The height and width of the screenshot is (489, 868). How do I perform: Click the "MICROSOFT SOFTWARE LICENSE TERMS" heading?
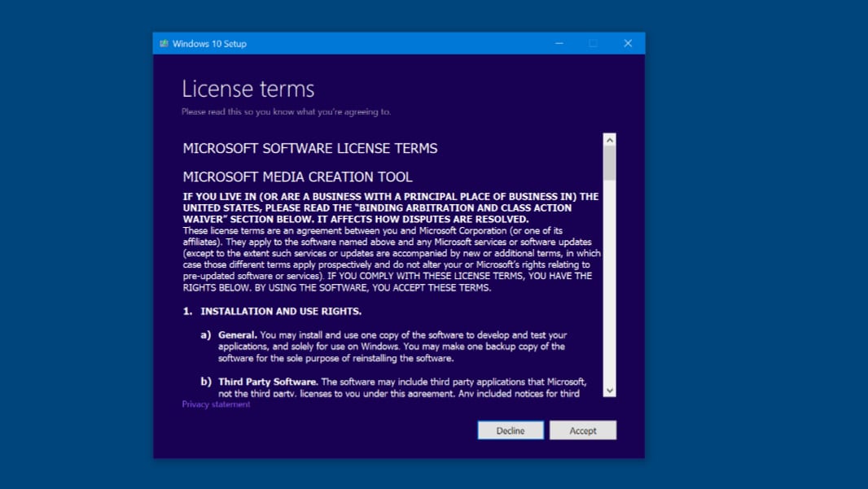(309, 148)
